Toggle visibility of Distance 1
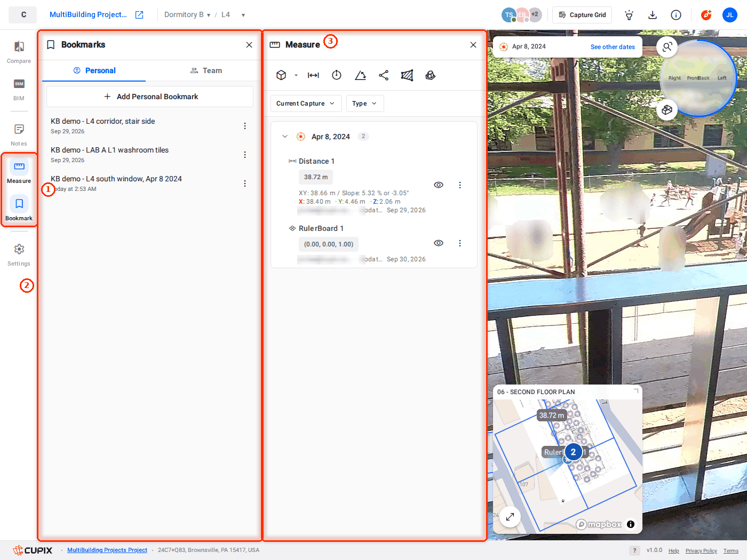 (x=439, y=185)
